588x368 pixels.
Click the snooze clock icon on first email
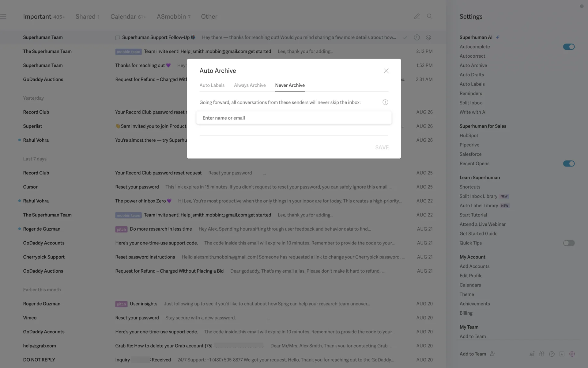point(417,37)
